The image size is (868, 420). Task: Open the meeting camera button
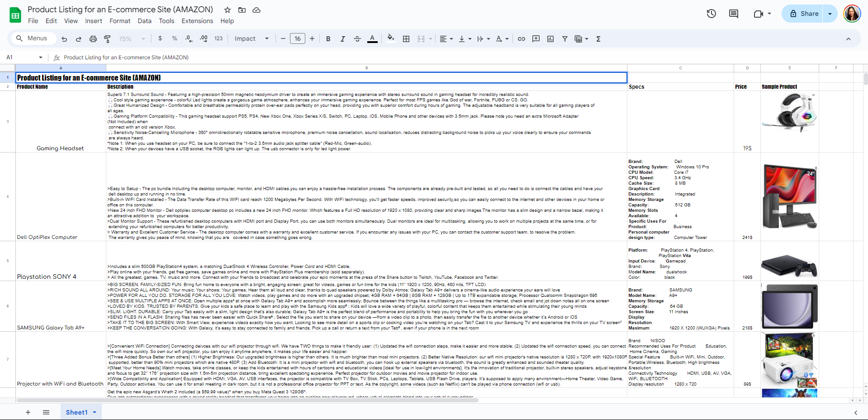[x=762, y=14]
